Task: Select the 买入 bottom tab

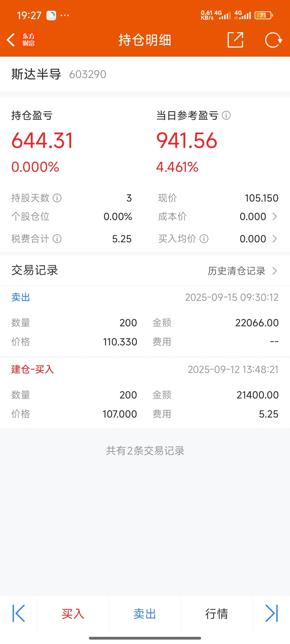Action: [73, 614]
